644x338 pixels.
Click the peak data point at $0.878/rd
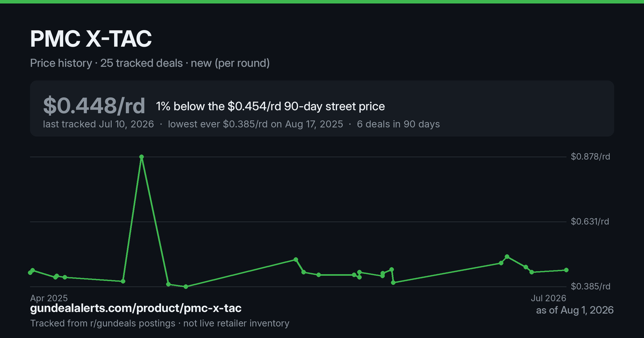click(141, 157)
